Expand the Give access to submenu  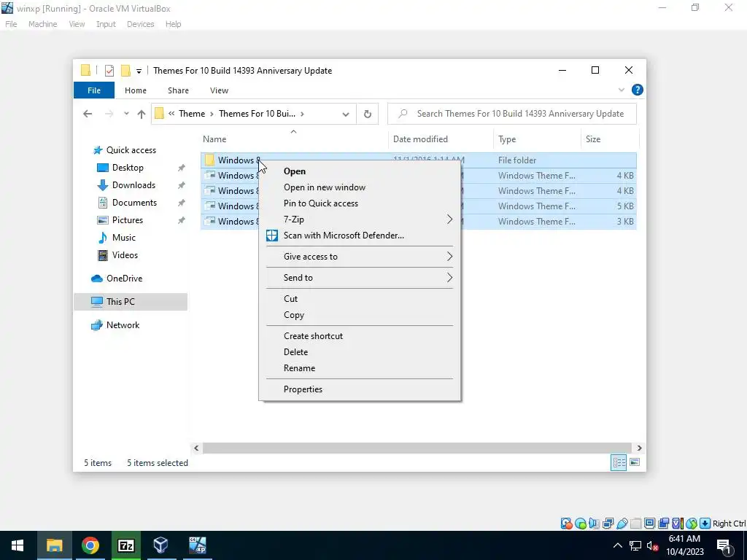[449, 257]
